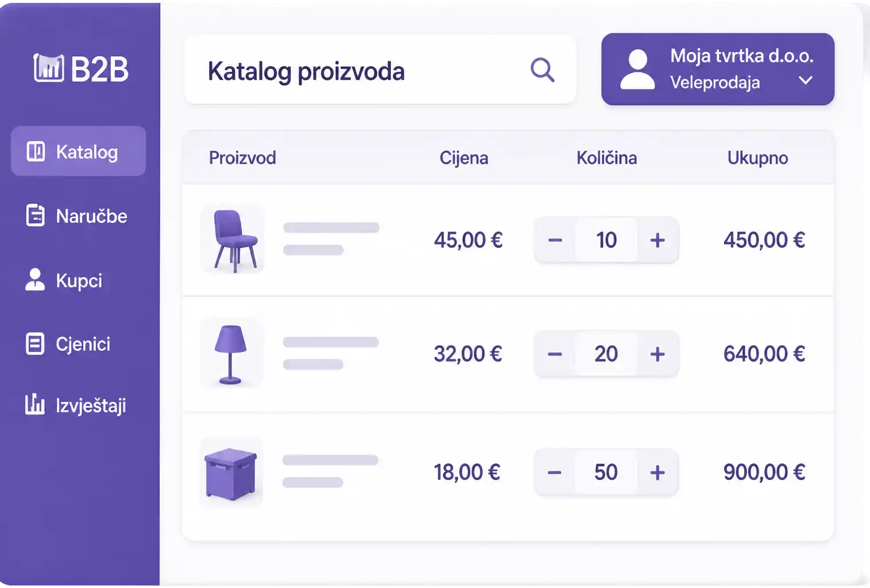Click the Kupci person icon
Screen dimensions: 870x588
[35, 280]
